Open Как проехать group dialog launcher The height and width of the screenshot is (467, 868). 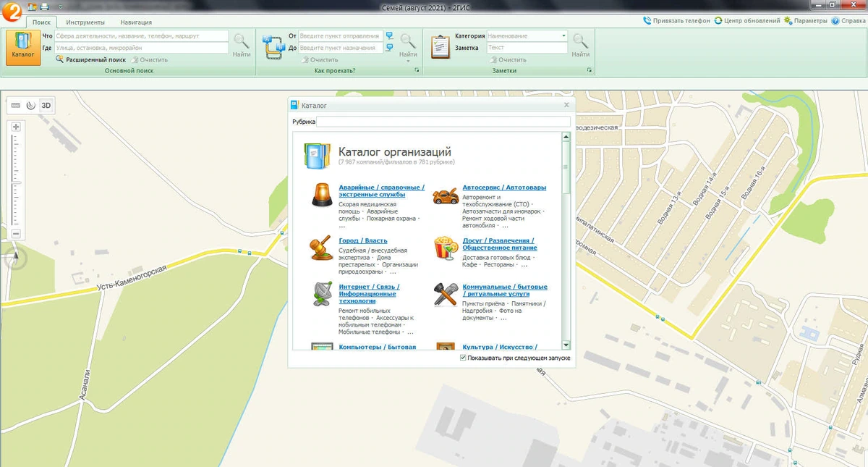(417, 71)
